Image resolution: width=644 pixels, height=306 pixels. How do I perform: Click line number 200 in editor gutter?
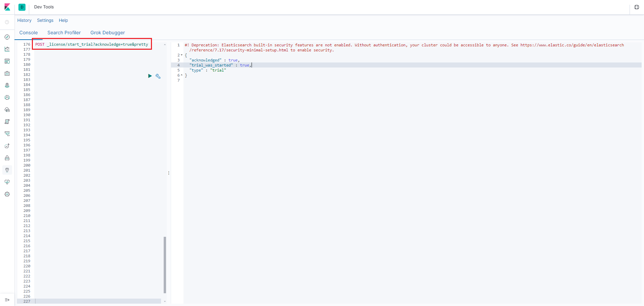[27, 165]
